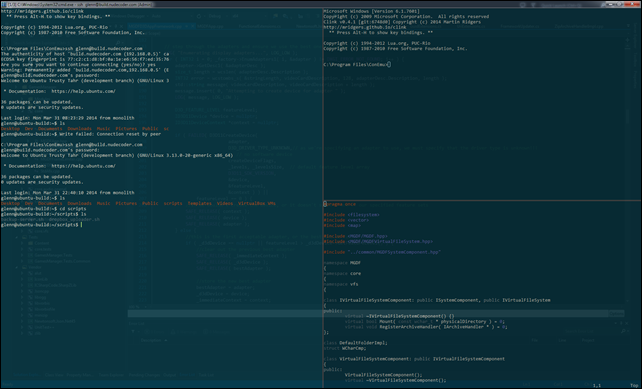Click the 'VirtualBox VMs' folder in ls output
Image resolution: width=642 pixels, height=389 pixels.
[x=257, y=204]
